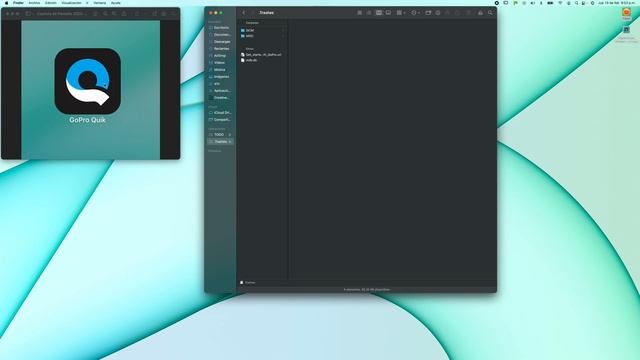Switch Finder to gallery view
This screenshot has height=360, width=640.
[388, 13]
